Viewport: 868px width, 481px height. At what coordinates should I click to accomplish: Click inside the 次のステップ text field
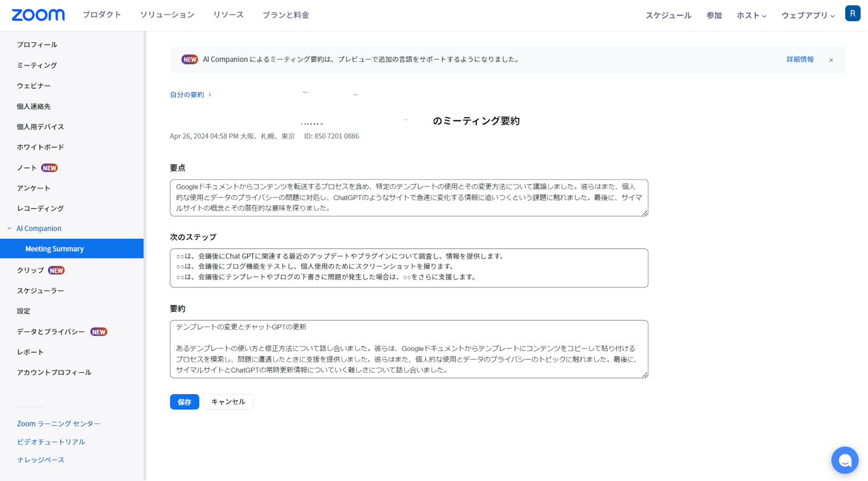(x=409, y=268)
